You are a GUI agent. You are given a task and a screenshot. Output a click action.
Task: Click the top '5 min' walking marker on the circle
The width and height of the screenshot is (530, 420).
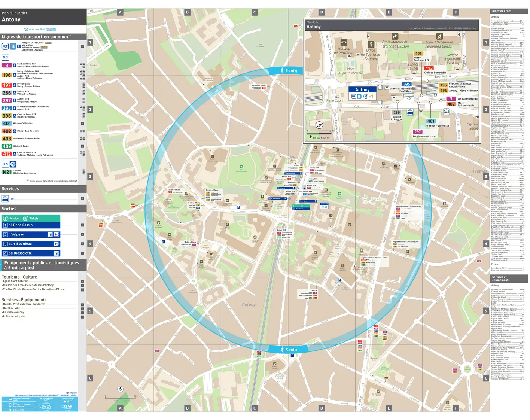(289, 70)
